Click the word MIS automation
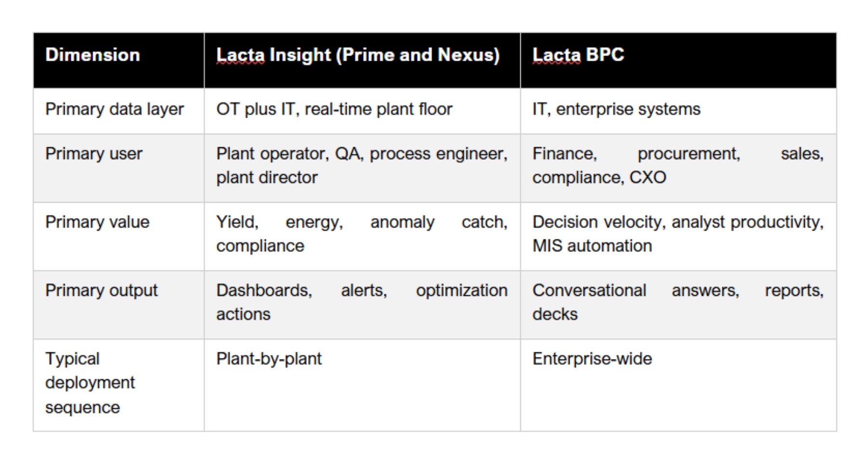This screenshot has height=456, width=868. tap(592, 246)
